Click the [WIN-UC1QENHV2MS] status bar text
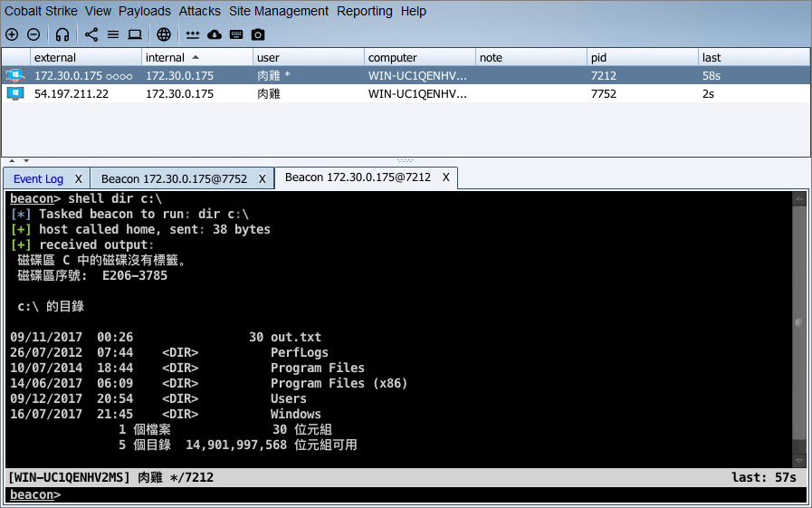The height and width of the screenshot is (508, 812). 69,477
